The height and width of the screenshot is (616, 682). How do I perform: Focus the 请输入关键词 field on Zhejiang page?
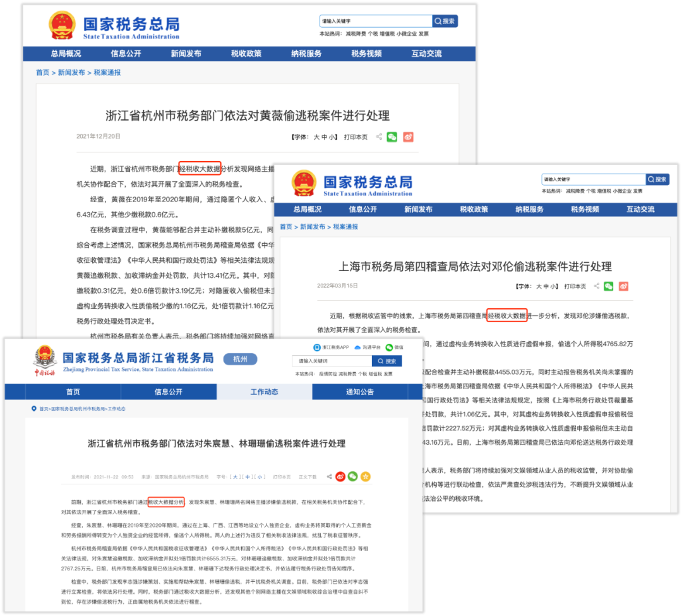point(332,361)
